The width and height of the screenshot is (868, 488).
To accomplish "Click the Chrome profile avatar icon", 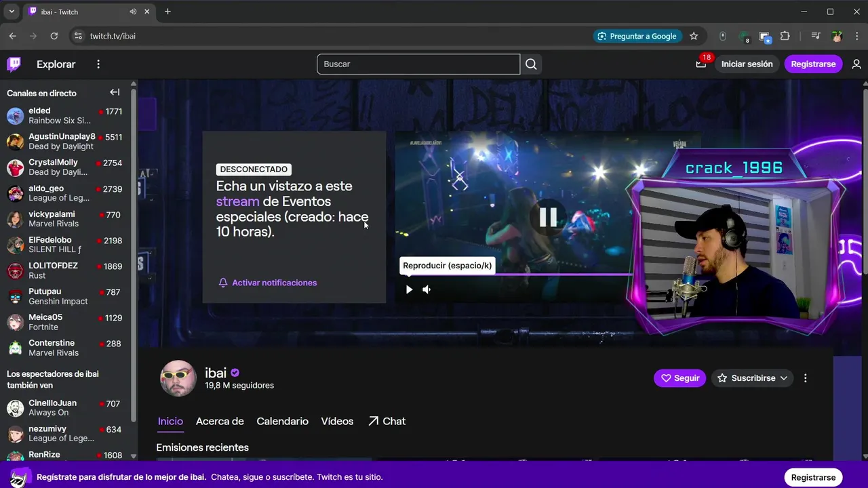I will (837, 36).
